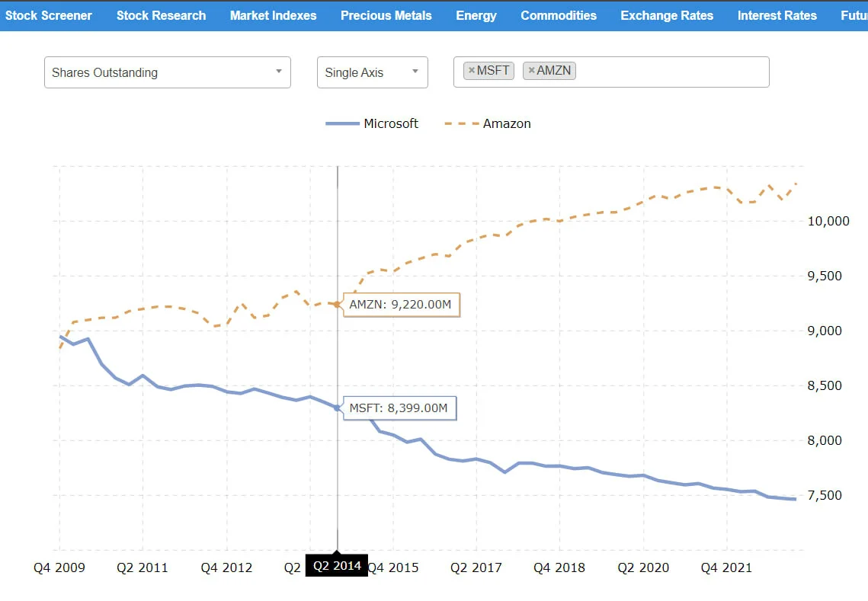Click the 9,500 y-axis value
This screenshot has height=601, width=868.
pos(825,277)
